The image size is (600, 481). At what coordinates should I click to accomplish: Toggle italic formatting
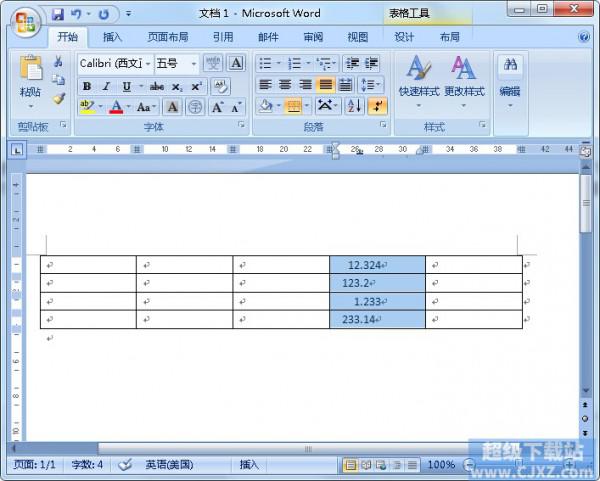tap(106, 86)
